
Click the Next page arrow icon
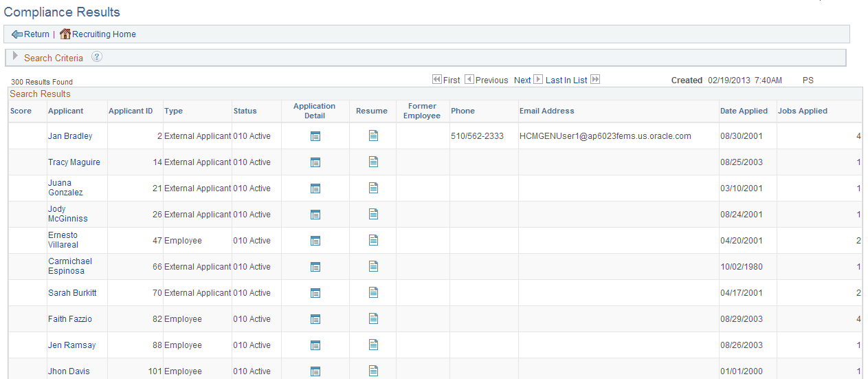[x=538, y=80]
